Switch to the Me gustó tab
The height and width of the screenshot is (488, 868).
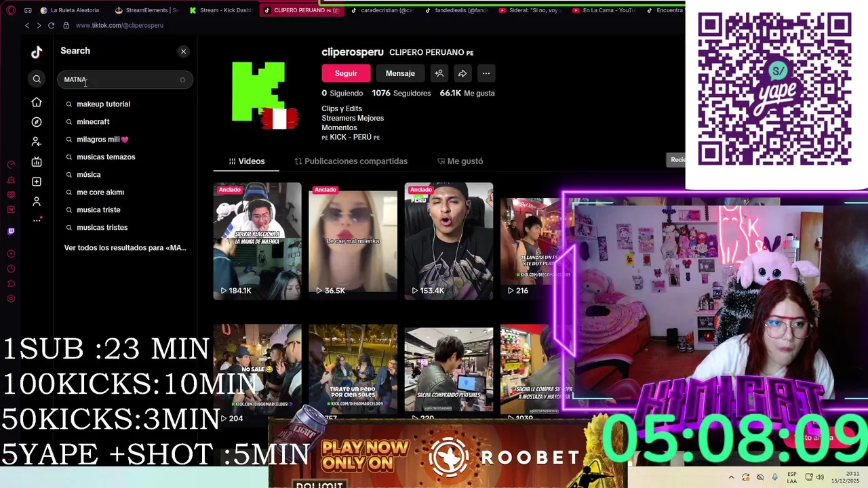coord(460,161)
